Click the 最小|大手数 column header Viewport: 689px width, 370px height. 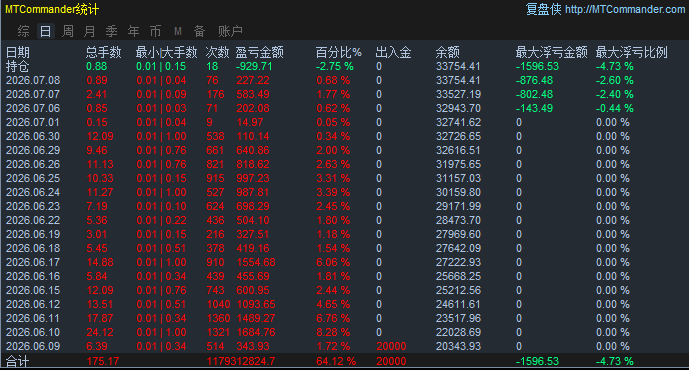pos(167,53)
